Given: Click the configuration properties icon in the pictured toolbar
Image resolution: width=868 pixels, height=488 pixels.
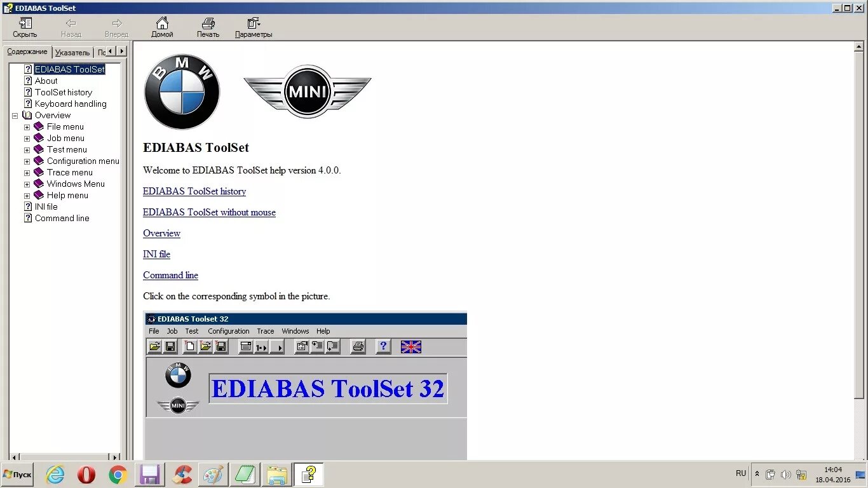Looking at the screenshot, I should coord(302,346).
